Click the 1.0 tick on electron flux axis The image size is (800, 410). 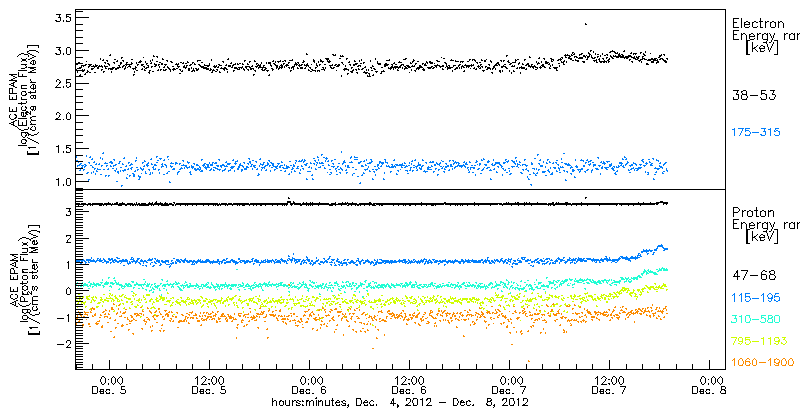point(61,182)
